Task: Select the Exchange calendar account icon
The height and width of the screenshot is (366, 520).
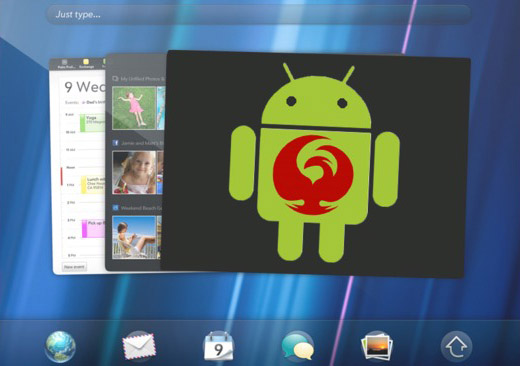Action: [x=86, y=64]
